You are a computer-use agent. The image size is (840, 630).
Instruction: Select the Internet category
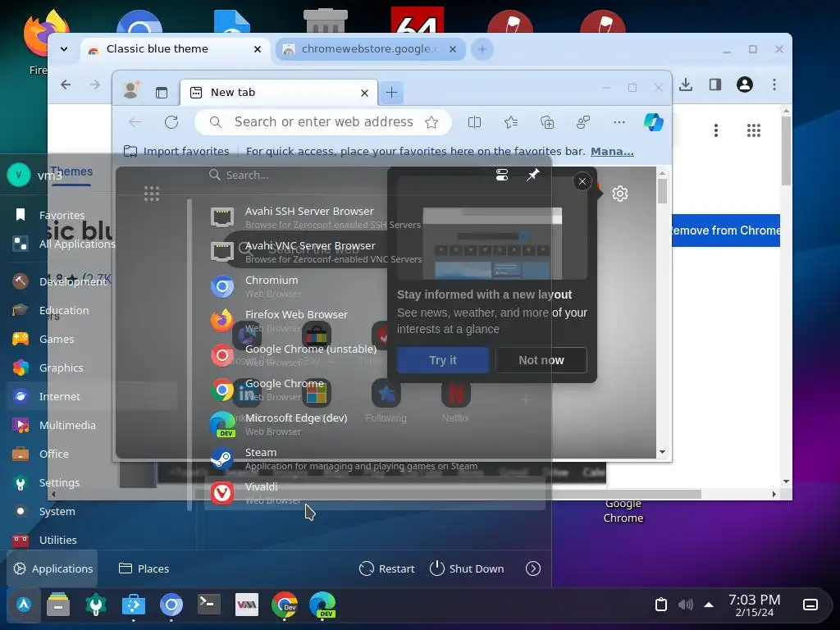point(92,396)
